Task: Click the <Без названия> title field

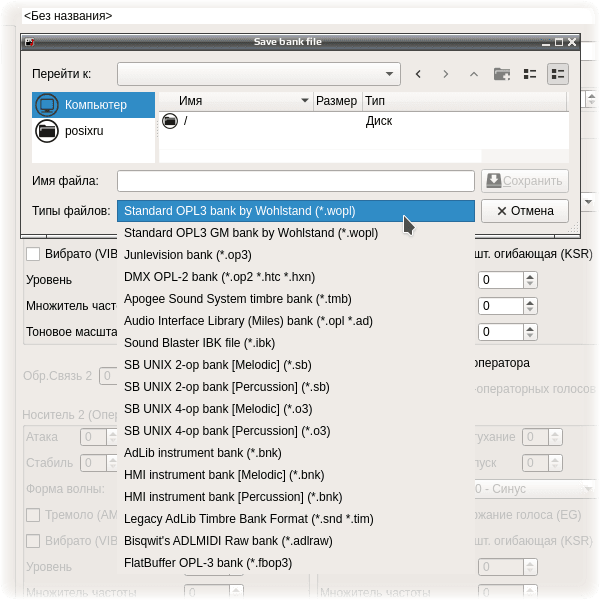Action: (x=308, y=16)
